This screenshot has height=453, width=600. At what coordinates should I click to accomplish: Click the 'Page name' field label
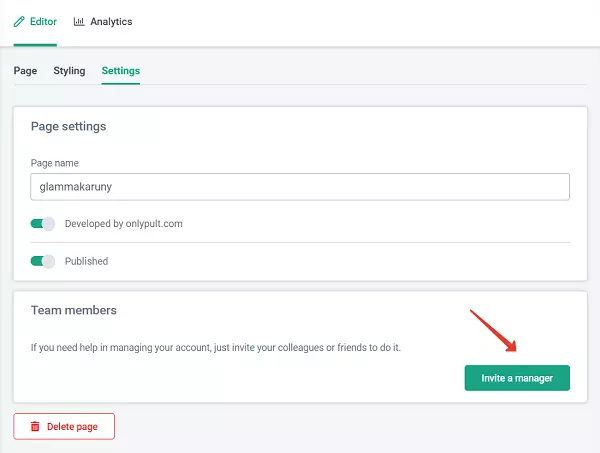click(55, 163)
